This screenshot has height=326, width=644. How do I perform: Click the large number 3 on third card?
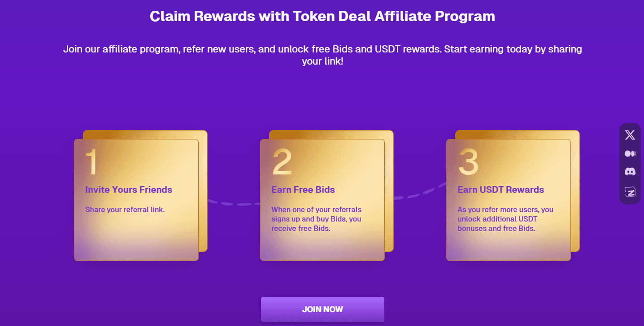pos(468,161)
